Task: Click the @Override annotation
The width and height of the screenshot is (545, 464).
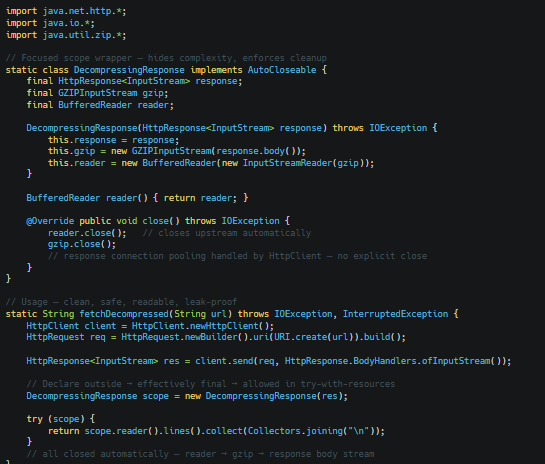Action: pyautogui.click(x=50, y=221)
